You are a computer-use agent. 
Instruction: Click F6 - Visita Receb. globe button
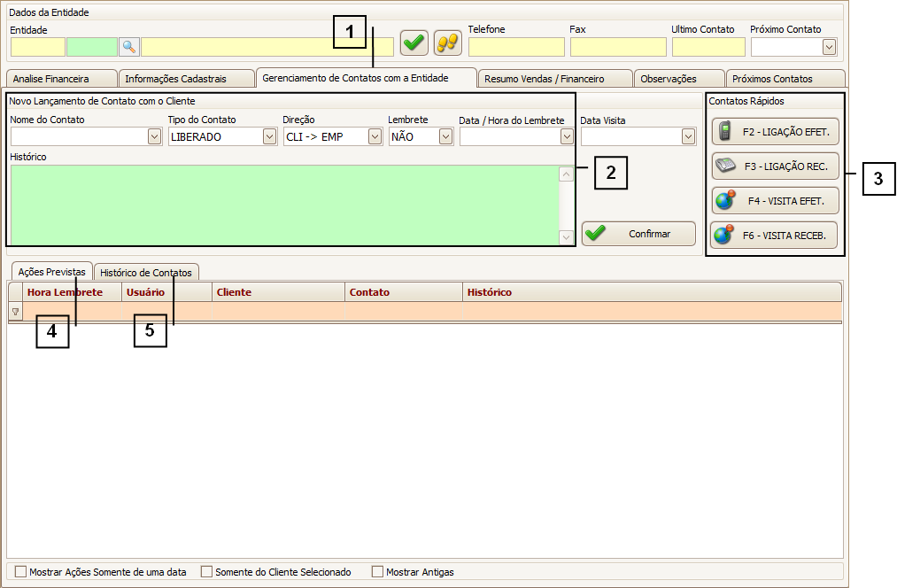pos(775,236)
